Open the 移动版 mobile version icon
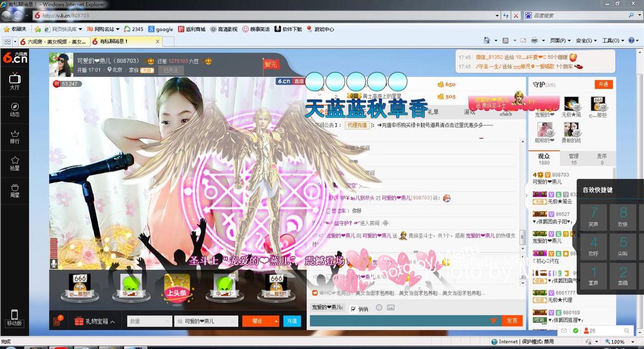The height and width of the screenshot is (349, 644). [x=14, y=318]
